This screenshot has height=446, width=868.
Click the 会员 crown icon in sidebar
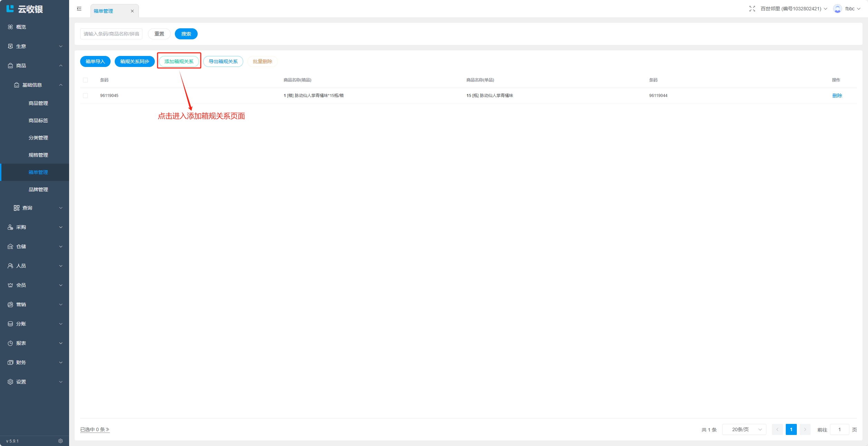pos(10,285)
